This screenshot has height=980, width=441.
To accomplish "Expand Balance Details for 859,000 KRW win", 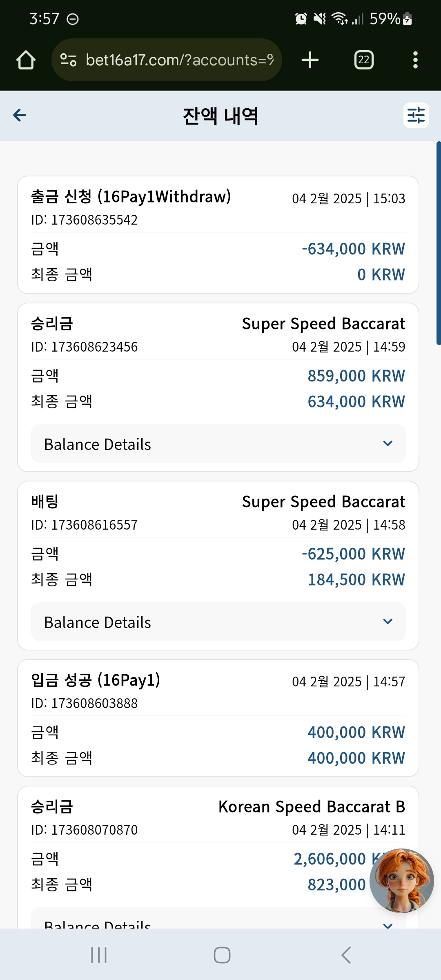I will [218, 444].
